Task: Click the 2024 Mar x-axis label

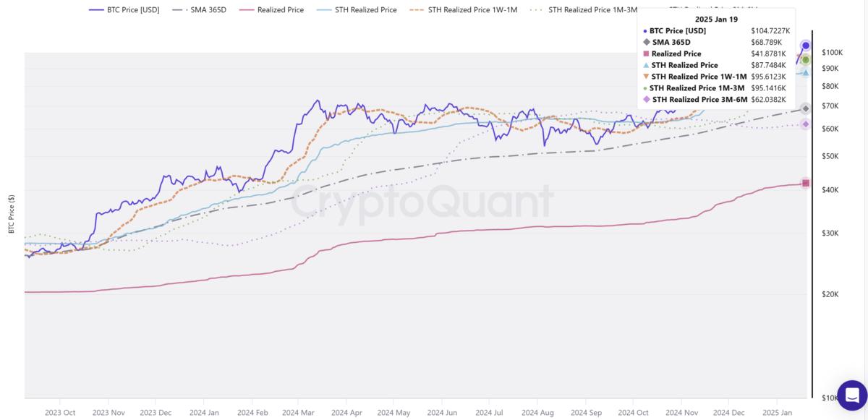Action: point(299,412)
